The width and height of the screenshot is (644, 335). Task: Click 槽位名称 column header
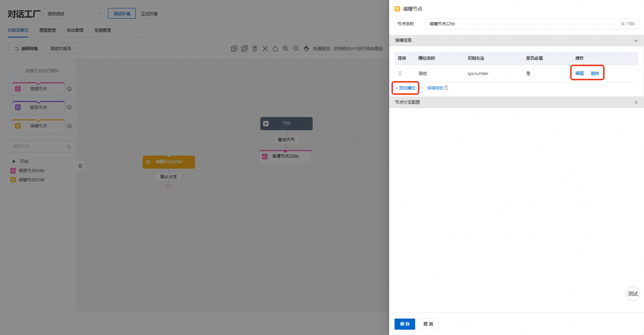coord(427,58)
